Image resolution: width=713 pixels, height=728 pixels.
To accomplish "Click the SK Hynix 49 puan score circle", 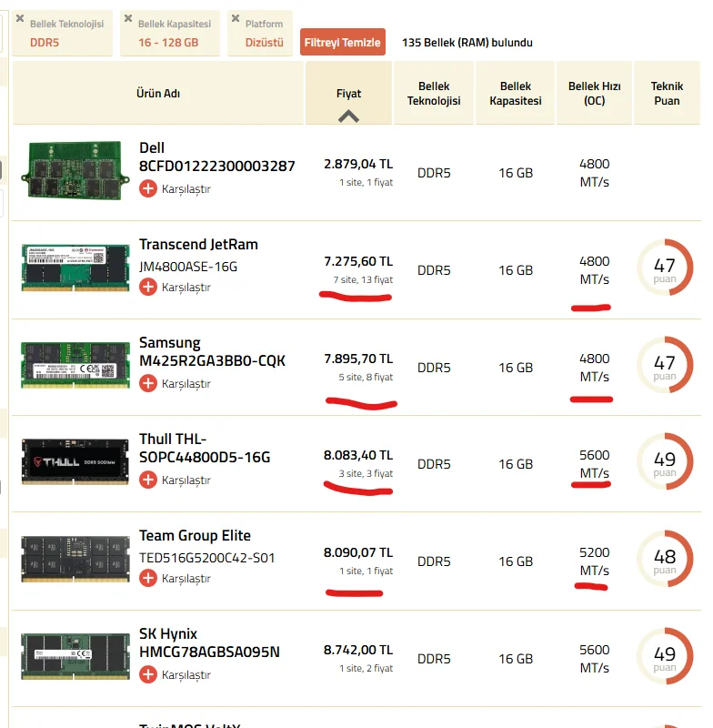I will coord(665,656).
